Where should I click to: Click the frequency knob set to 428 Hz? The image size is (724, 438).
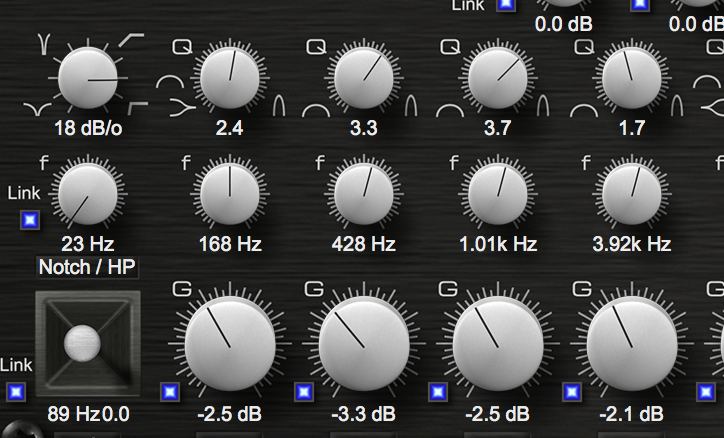tap(364, 195)
